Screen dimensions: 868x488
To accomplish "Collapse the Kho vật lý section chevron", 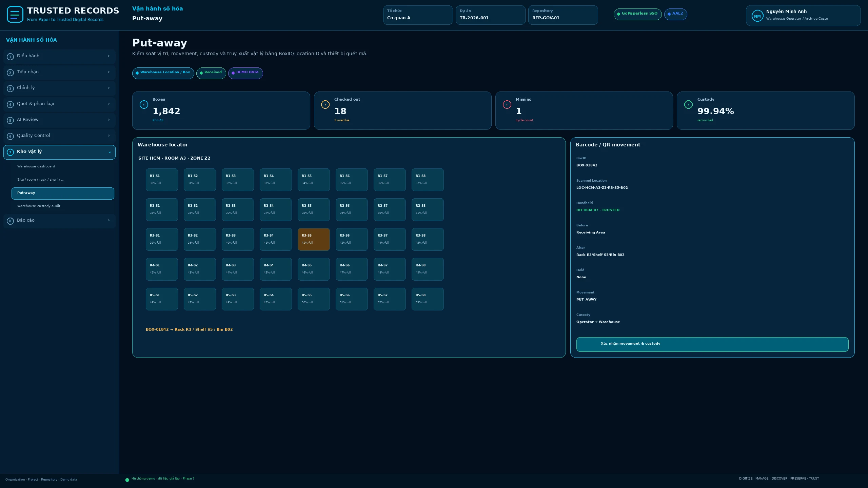I will coord(110,152).
